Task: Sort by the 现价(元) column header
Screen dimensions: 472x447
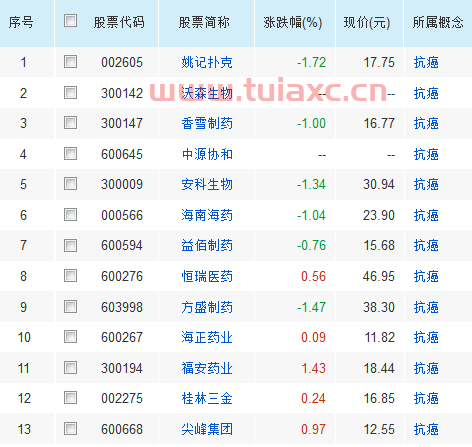Action: pyautogui.click(x=367, y=22)
